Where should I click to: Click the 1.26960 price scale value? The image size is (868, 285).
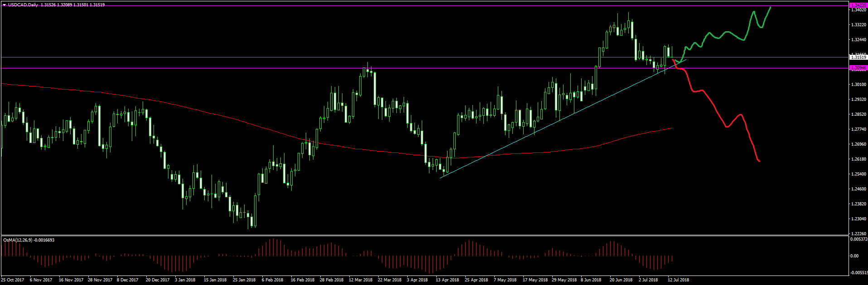[858, 144]
